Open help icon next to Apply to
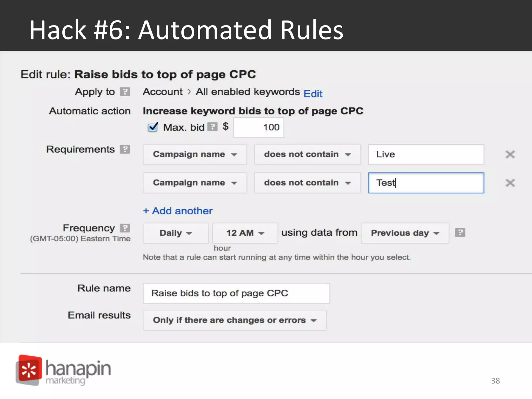 (125, 92)
